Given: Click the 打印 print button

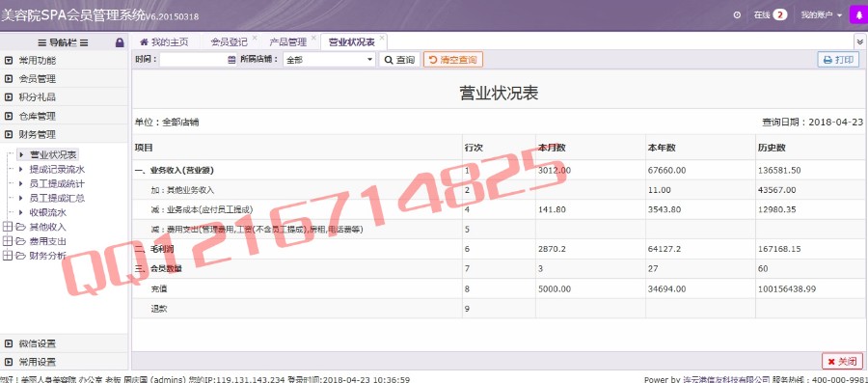Looking at the screenshot, I should pyautogui.click(x=838, y=60).
